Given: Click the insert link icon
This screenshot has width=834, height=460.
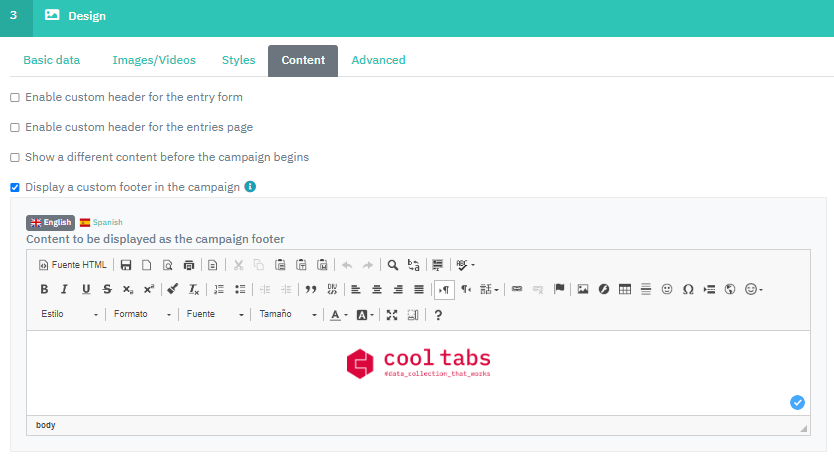Looking at the screenshot, I should pos(517,289).
